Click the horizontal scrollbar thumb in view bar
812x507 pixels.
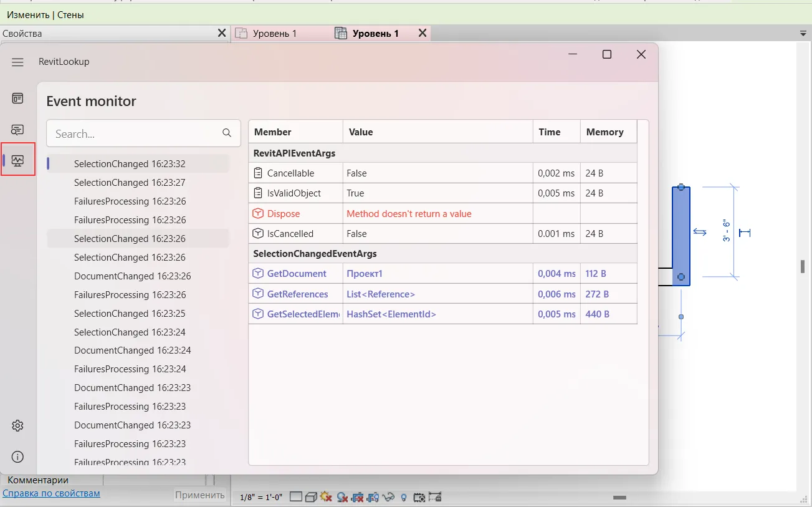click(619, 497)
